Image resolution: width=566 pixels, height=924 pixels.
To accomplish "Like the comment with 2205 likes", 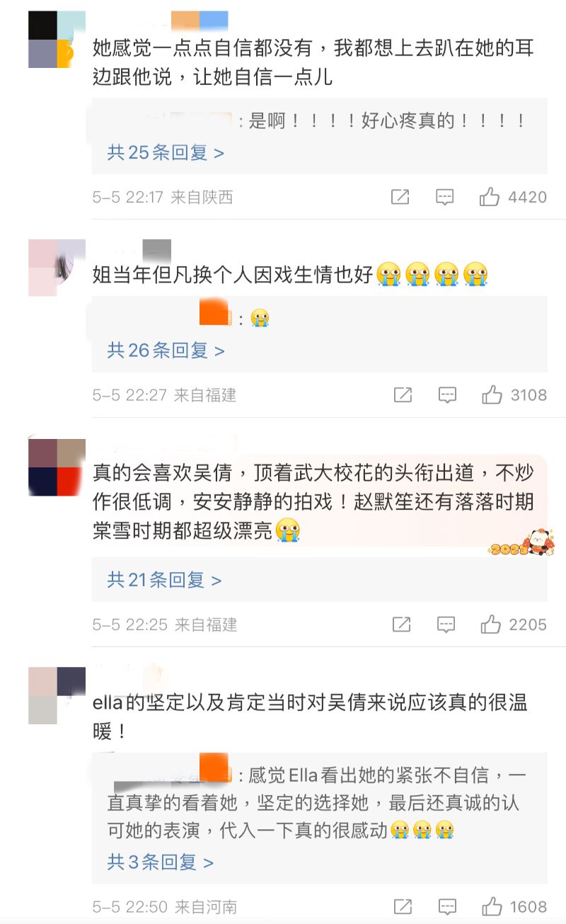I will click(x=491, y=624).
